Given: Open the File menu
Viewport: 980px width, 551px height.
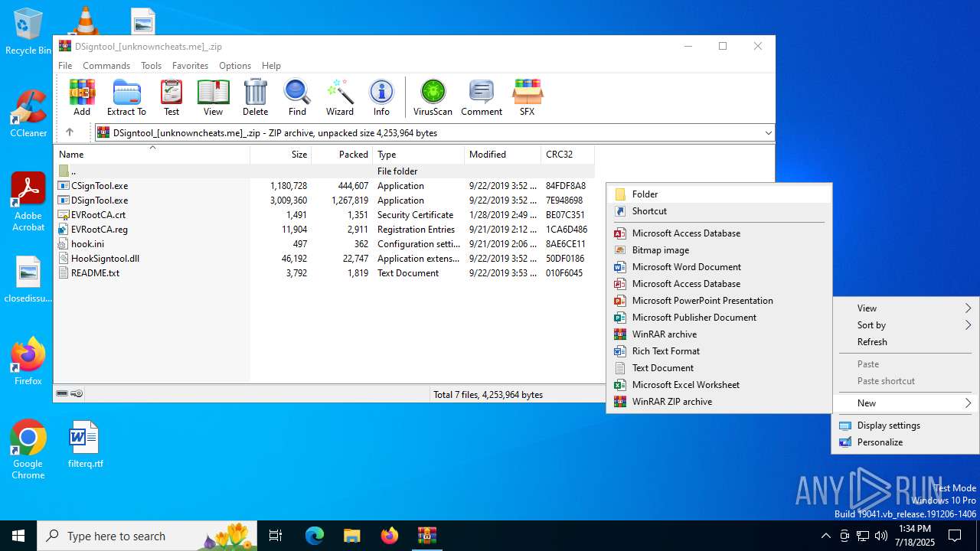Looking at the screenshot, I should [65, 66].
